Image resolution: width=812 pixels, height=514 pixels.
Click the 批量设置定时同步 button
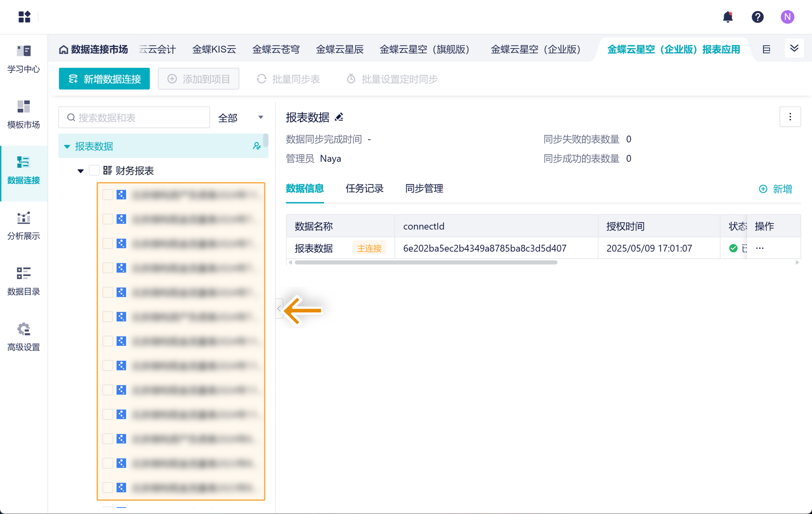click(392, 79)
